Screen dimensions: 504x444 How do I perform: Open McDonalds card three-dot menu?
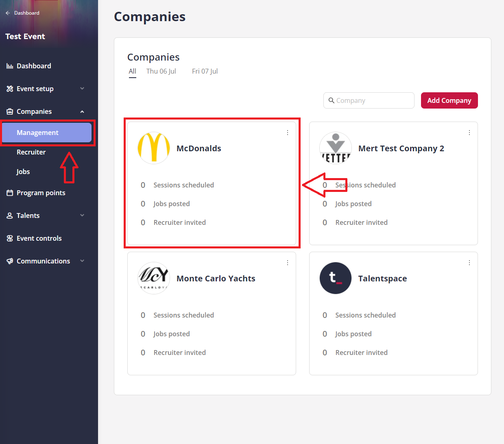click(287, 133)
